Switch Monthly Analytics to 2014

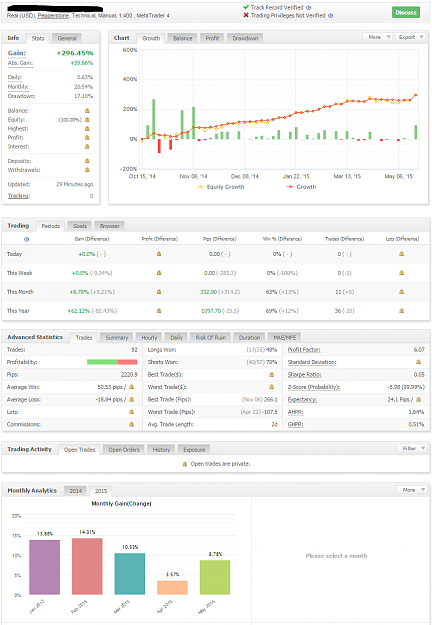76,491
